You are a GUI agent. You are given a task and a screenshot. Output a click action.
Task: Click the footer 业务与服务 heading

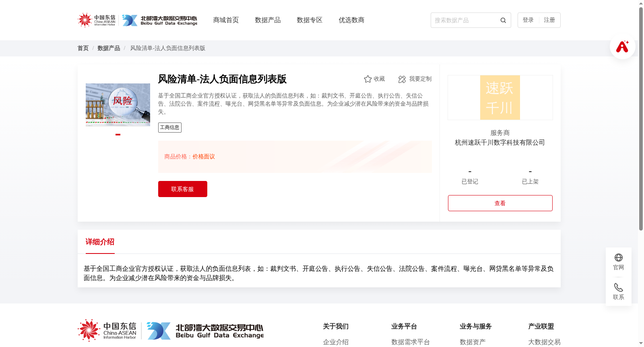pyautogui.click(x=476, y=326)
